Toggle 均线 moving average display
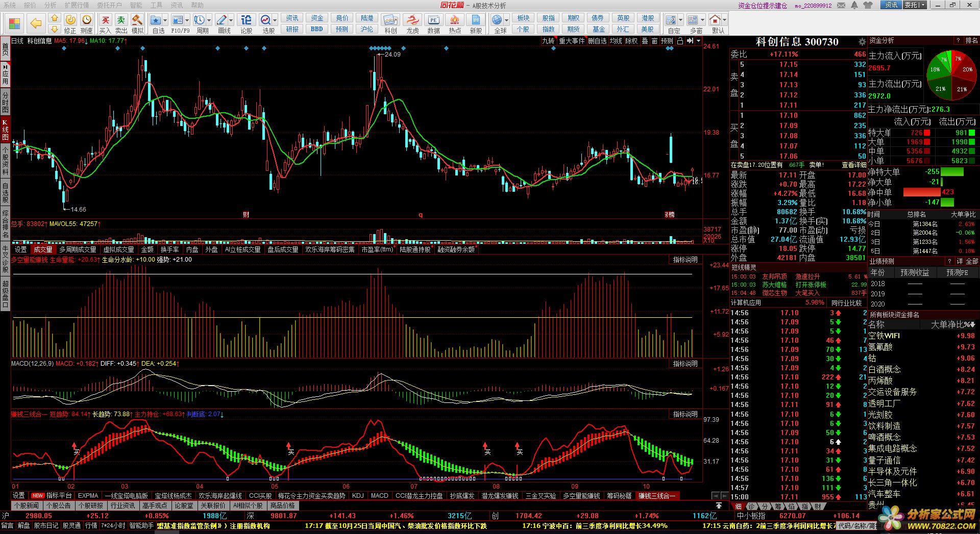Image resolution: width=980 pixels, height=534 pixels. (616, 41)
